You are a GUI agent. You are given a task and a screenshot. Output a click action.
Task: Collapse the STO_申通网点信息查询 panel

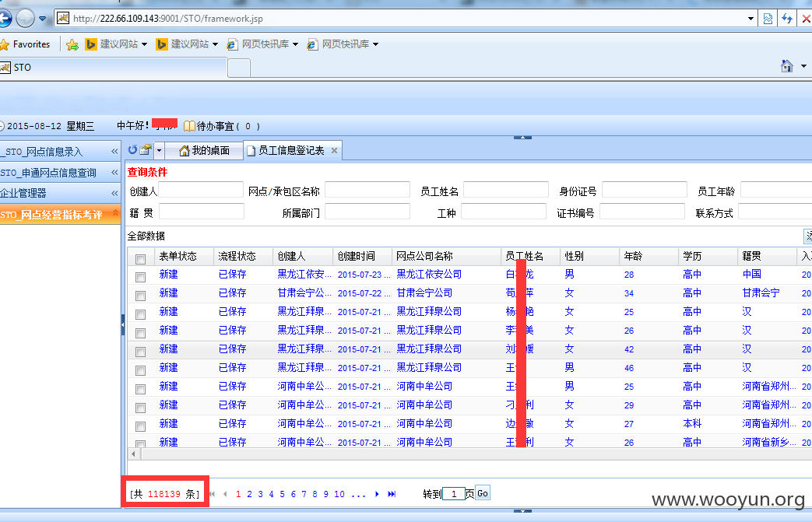[114, 172]
